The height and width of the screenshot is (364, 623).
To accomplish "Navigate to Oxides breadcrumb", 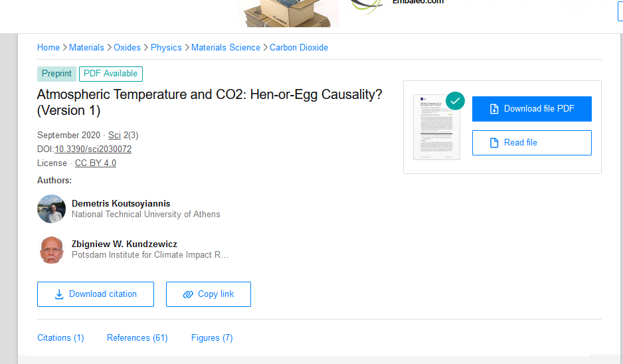I will [x=127, y=48].
